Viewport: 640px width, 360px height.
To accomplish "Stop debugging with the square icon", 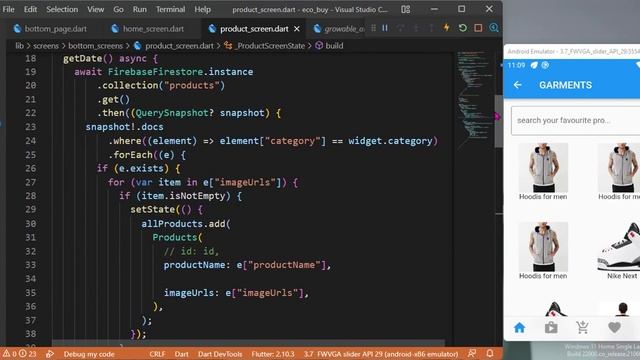I will (x=478, y=28).
